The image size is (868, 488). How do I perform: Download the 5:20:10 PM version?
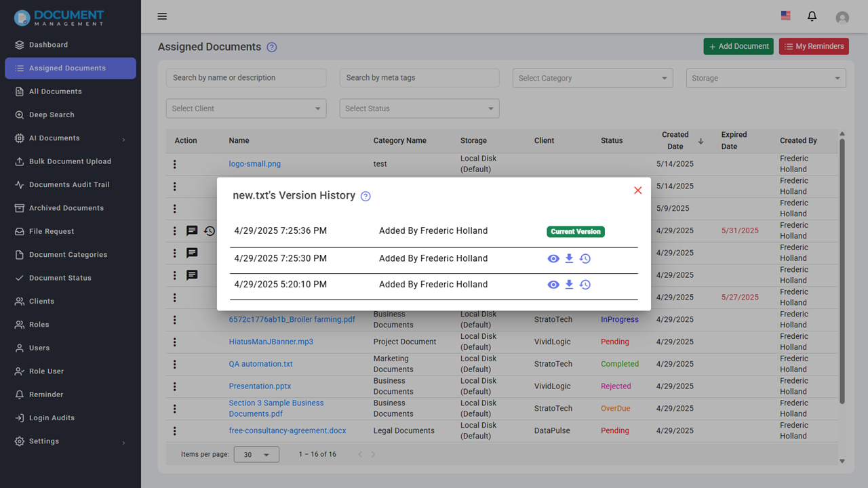(x=569, y=285)
